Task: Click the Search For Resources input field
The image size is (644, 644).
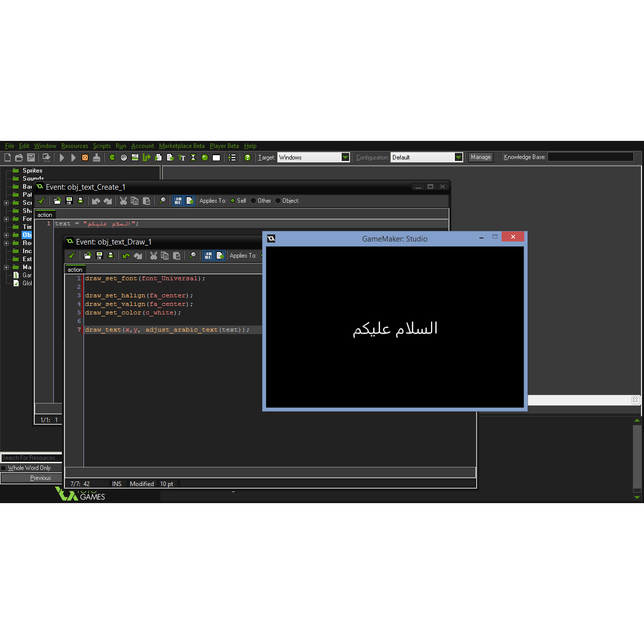Action: pyautogui.click(x=30, y=458)
